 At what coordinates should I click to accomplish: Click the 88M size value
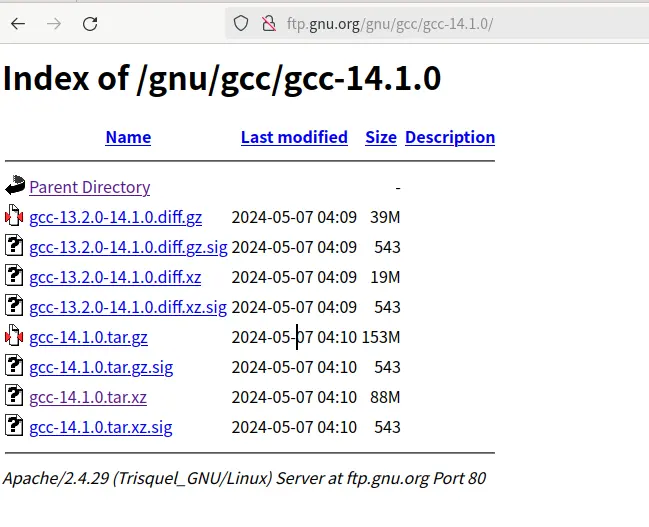coord(385,397)
